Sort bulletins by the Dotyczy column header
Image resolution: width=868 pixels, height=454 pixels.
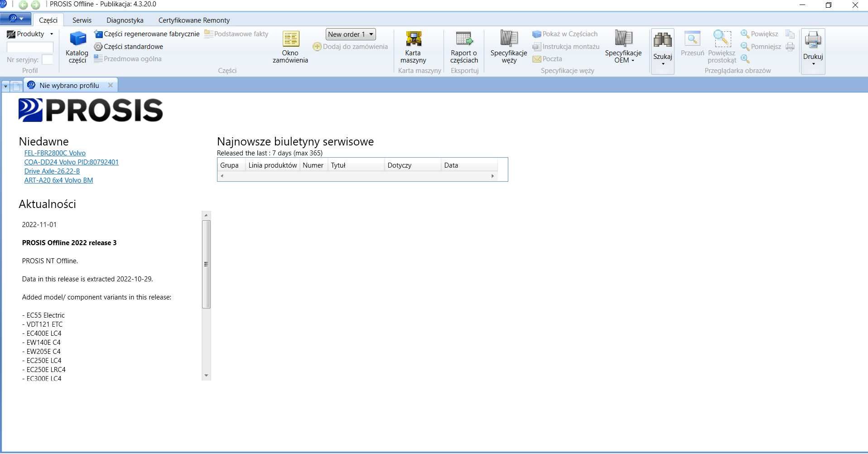click(x=413, y=165)
